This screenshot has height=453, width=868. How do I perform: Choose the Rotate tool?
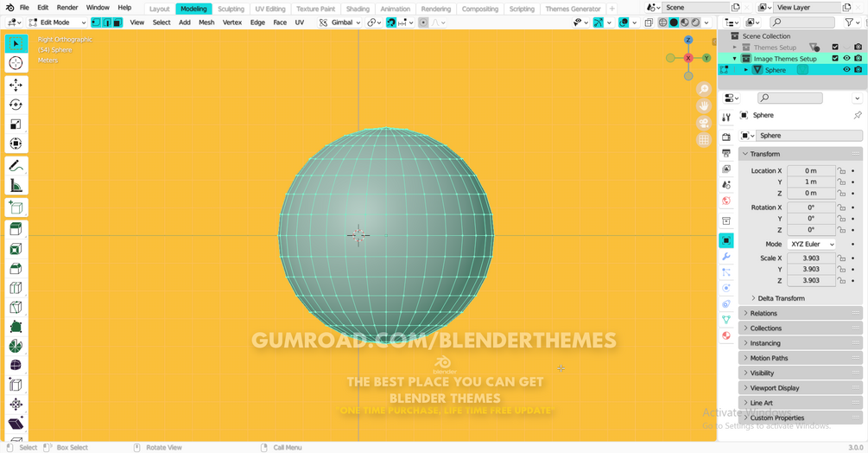[x=16, y=105]
